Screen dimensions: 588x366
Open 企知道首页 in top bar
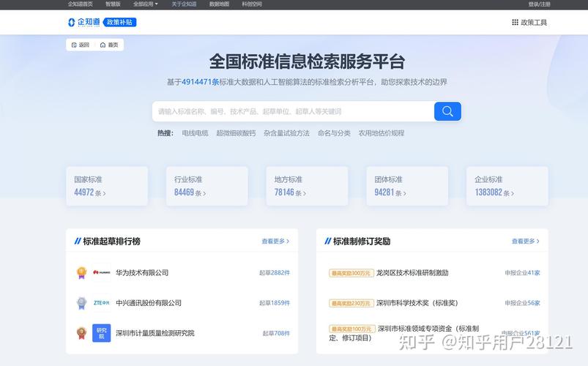pos(81,4)
